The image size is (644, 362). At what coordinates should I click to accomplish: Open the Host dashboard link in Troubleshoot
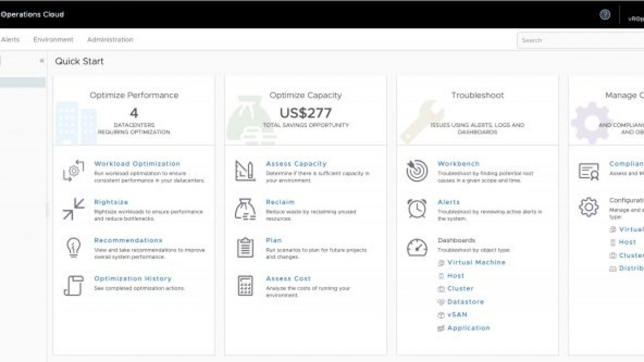coord(456,276)
